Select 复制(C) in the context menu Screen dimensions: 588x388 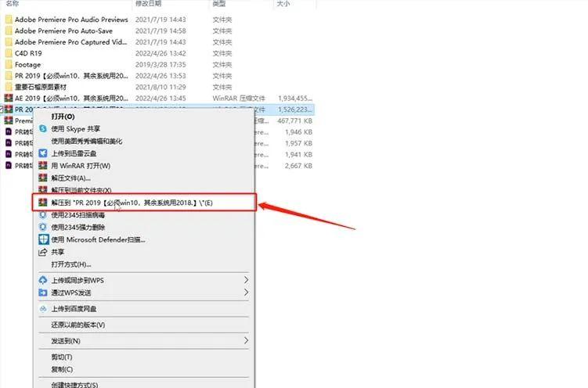tap(62, 369)
